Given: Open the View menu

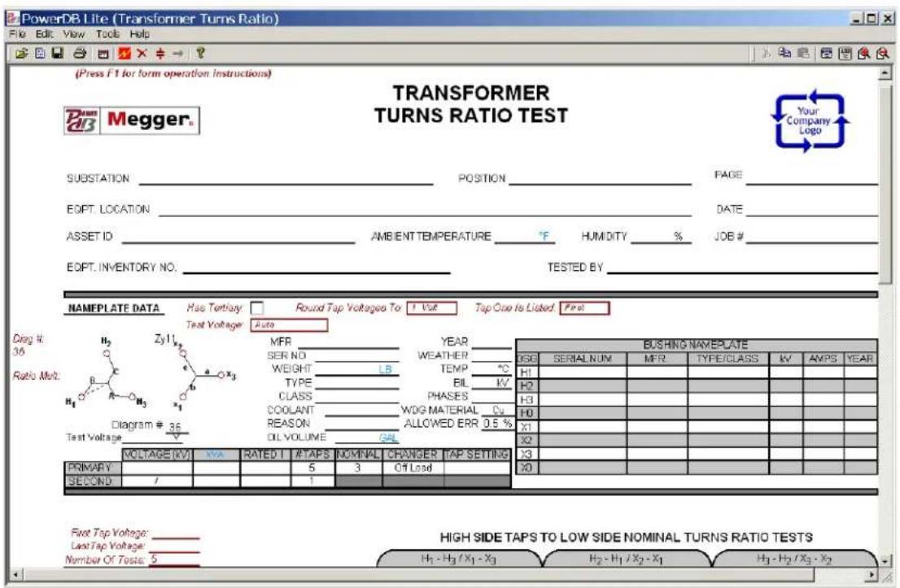Looking at the screenshot, I should pos(74,34).
